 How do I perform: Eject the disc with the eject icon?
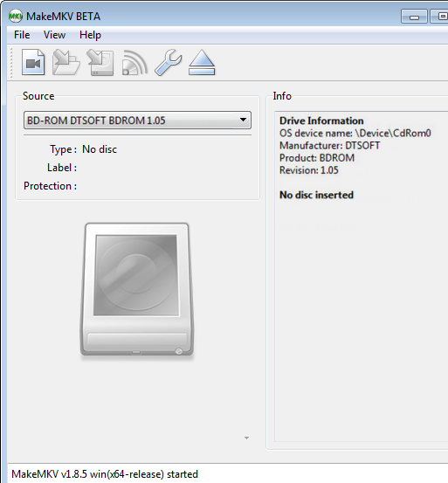[x=202, y=63]
